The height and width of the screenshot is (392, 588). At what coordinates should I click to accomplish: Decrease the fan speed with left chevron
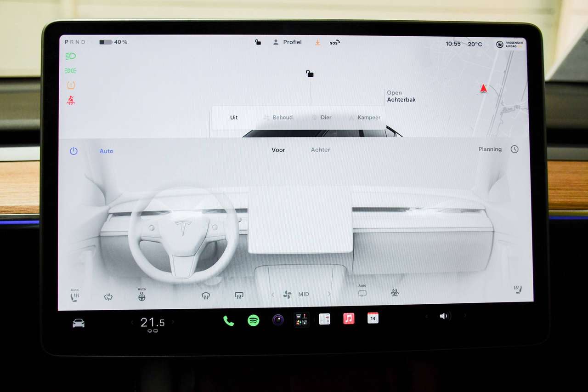click(x=272, y=295)
